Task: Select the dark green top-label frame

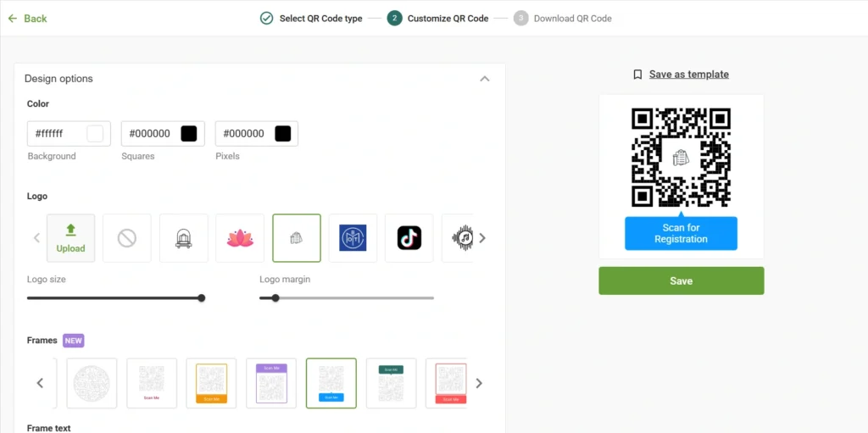Action: point(392,383)
